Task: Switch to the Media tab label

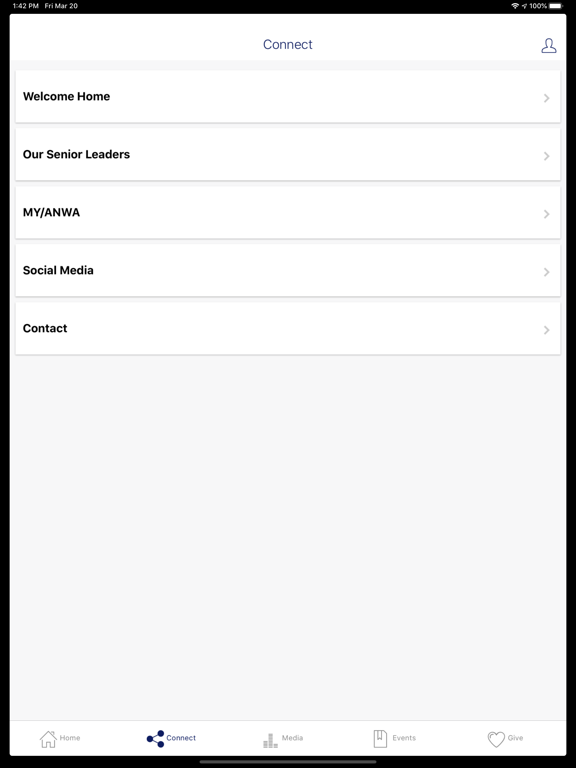Action: (x=292, y=738)
